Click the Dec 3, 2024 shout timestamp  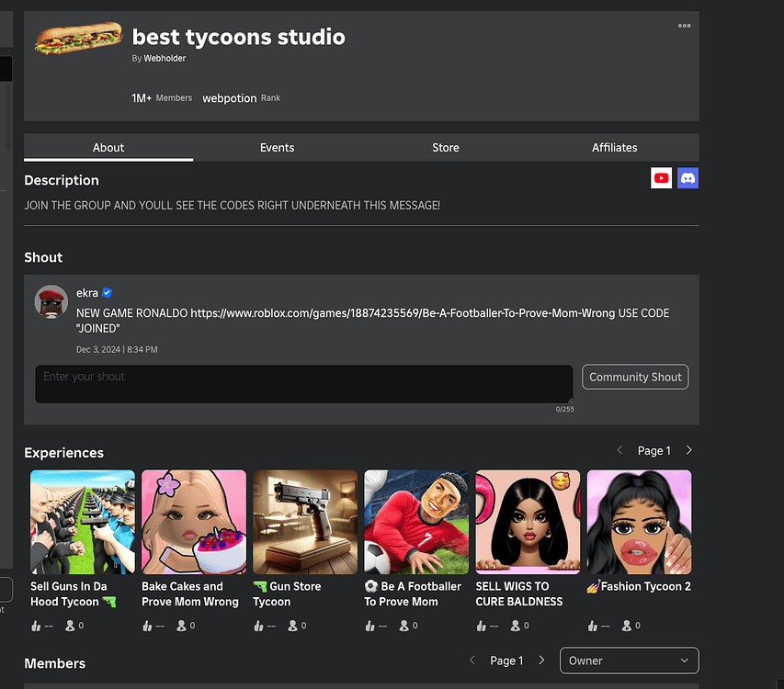(x=117, y=349)
